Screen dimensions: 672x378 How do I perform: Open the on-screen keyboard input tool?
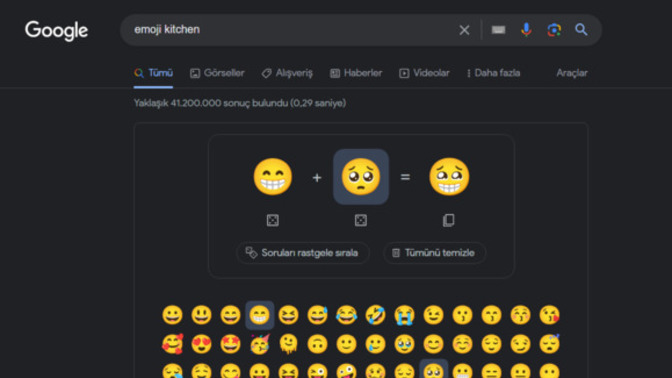(x=498, y=30)
